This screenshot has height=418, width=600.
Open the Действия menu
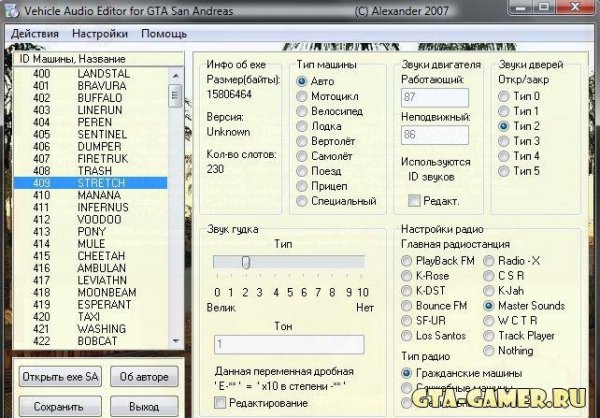35,34
